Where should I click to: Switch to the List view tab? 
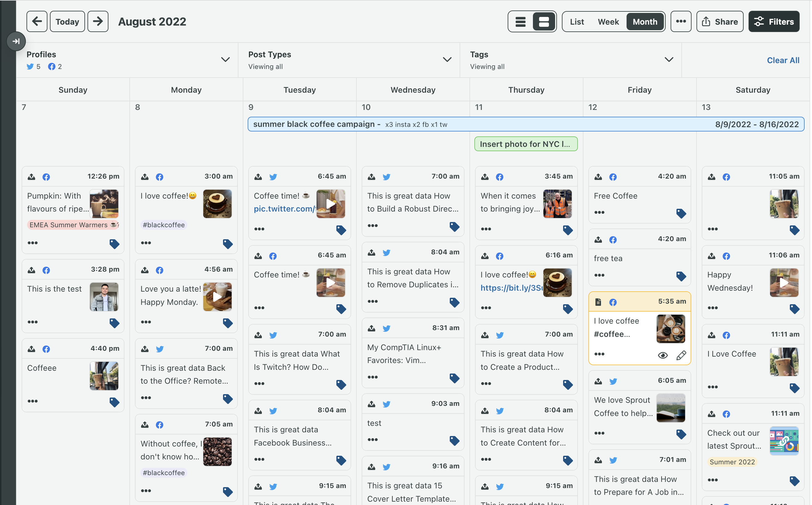click(x=577, y=22)
